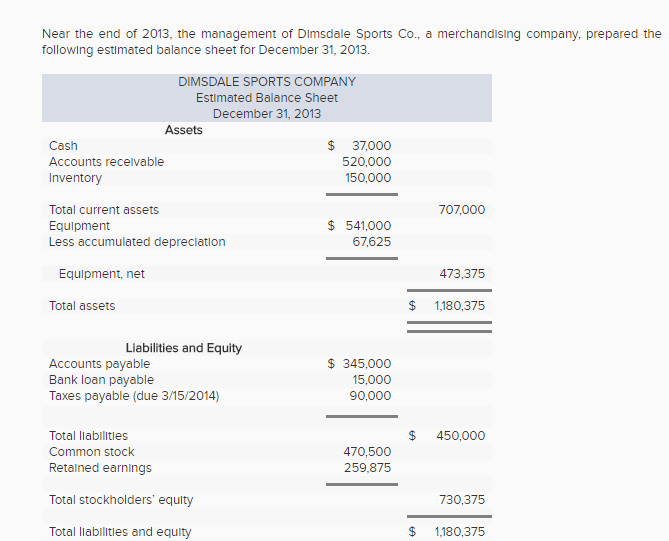Select the 'Bank loan payable' label
The width and height of the screenshot is (669, 541).
pyautogui.click(x=101, y=380)
